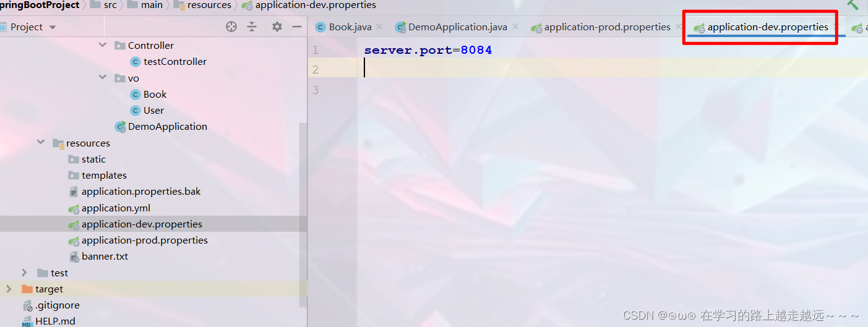Click the server.port=8084 line text

pos(428,50)
